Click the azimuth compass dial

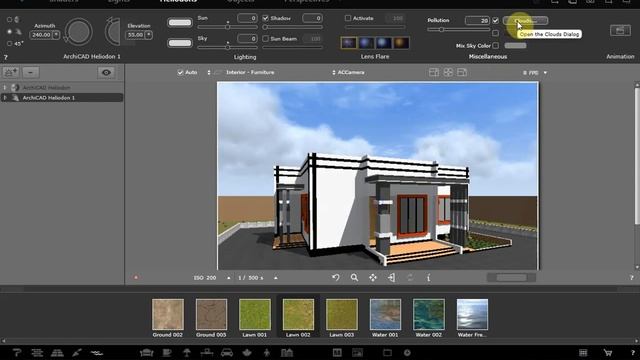78,32
